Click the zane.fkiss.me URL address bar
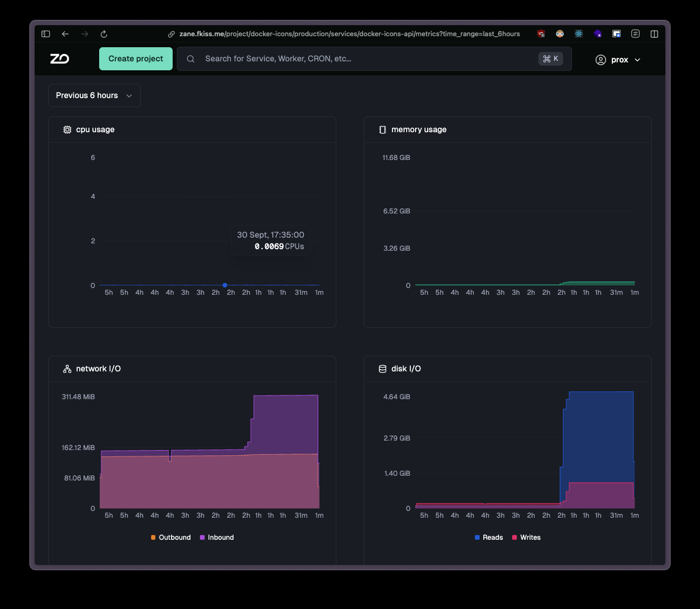Viewport: 700px width, 609px height. [349, 34]
